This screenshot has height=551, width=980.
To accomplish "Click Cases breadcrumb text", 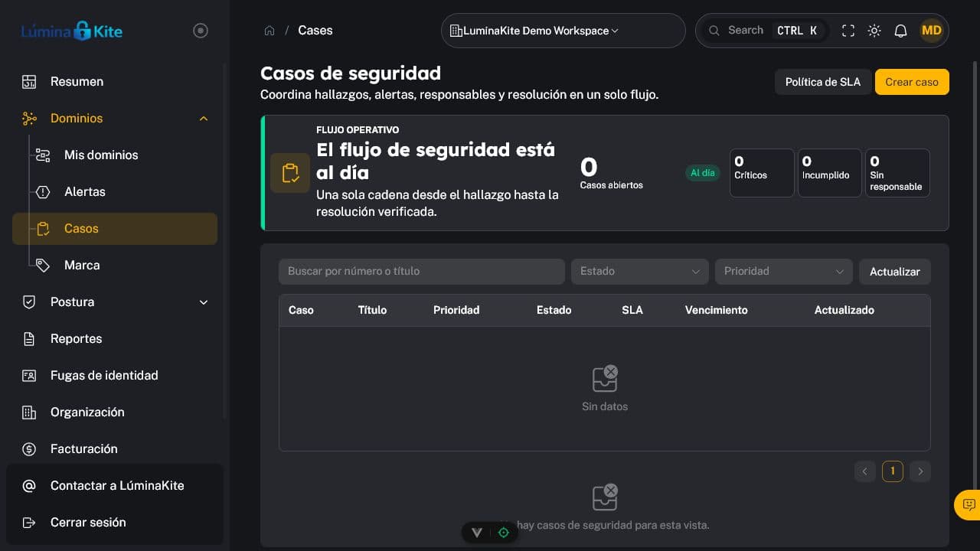I will click(x=315, y=31).
